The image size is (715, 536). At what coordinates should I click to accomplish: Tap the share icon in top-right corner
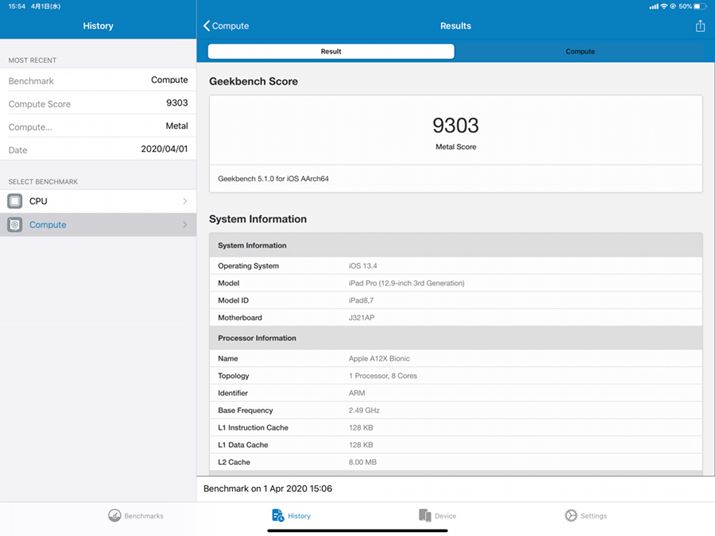coord(700,26)
